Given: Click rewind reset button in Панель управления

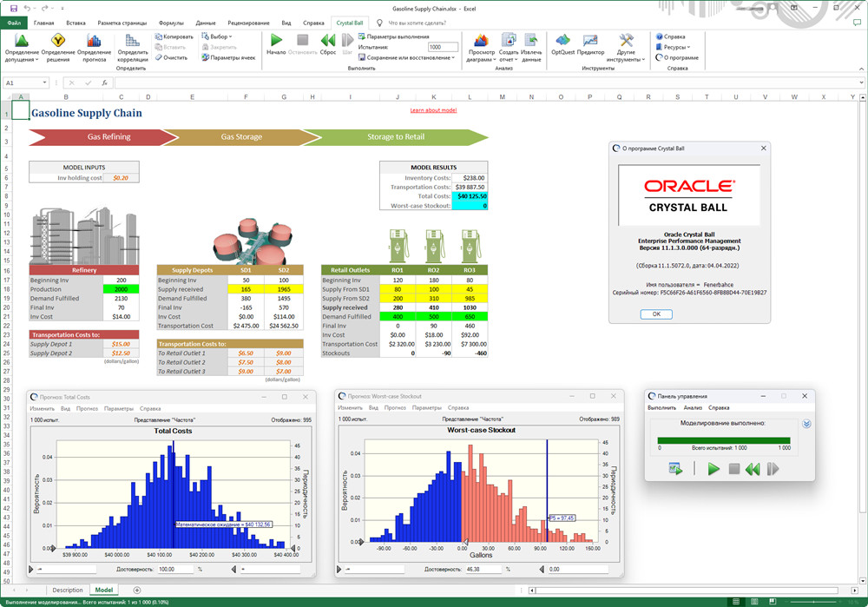Looking at the screenshot, I should (x=753, y=469).
